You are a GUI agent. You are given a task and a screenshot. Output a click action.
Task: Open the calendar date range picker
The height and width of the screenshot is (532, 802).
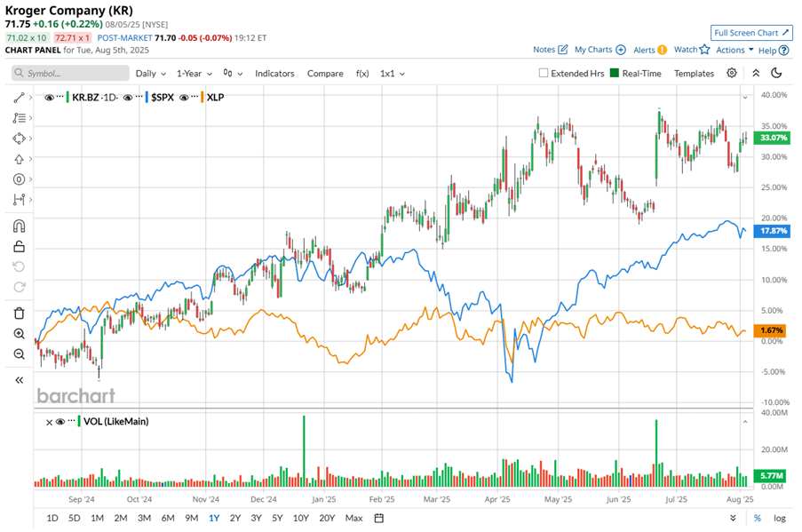coord(379,518)
